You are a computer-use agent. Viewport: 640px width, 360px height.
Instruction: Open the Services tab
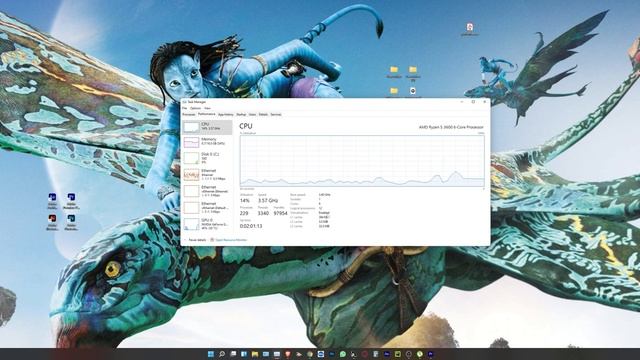tap(276, 115)
